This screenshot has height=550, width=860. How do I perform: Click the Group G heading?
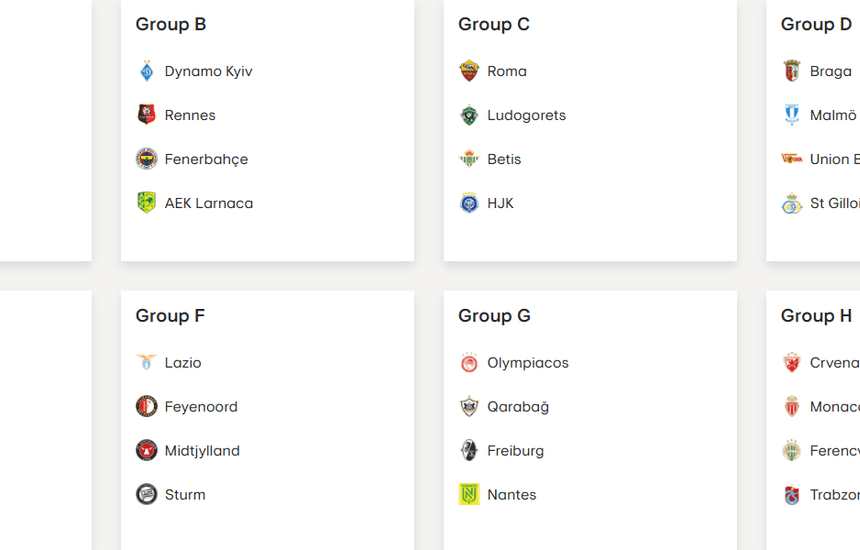(x=494, y=316)
